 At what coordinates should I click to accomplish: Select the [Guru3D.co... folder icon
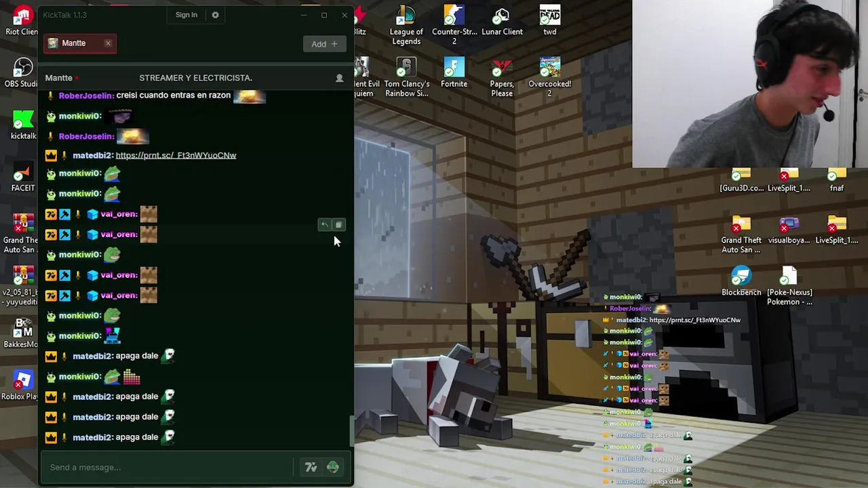(x=741, y=180)
